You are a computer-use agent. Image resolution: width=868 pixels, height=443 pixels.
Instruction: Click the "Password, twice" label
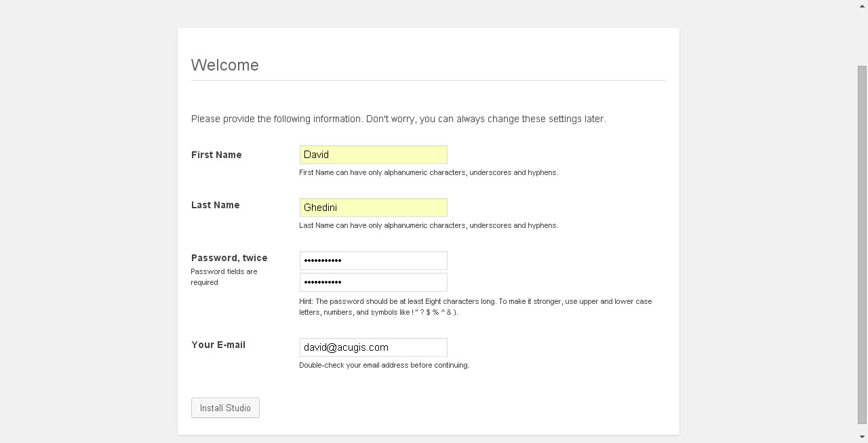229,258
